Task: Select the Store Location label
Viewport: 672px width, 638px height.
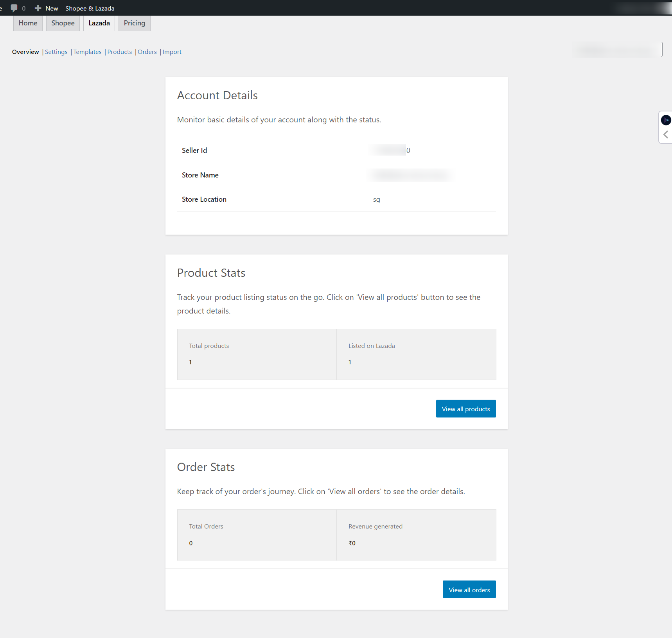Action: [x=204, y=199]
